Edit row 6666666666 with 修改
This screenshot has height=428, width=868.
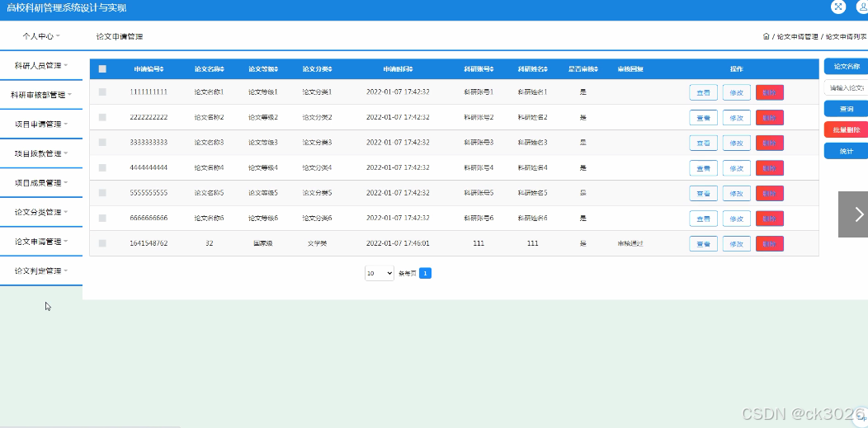[x=736, y=219]
